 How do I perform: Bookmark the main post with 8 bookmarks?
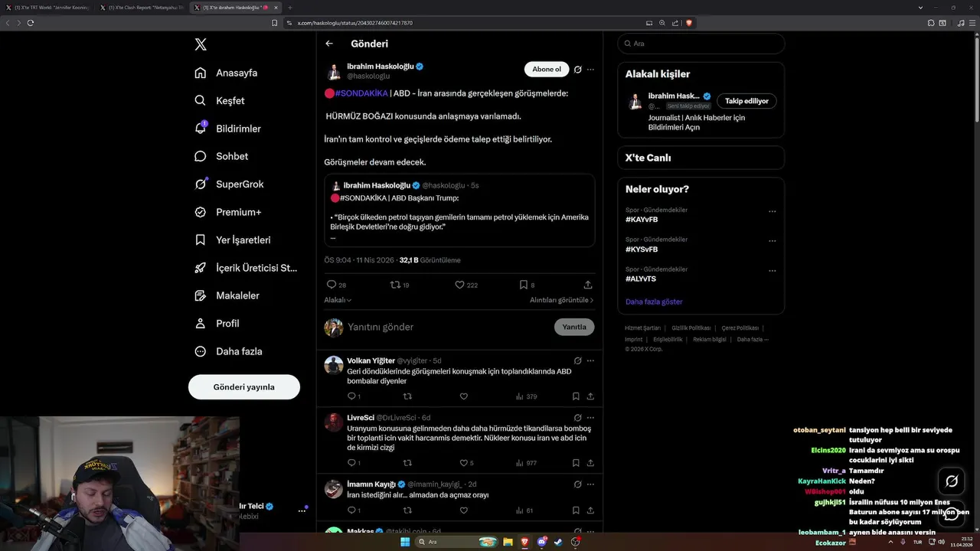pyautogui.click(x=527, y=285)
